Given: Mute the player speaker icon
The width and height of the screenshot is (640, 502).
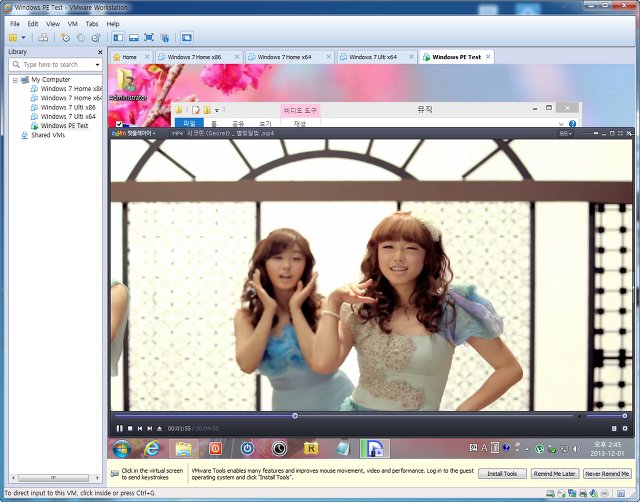Looking at the screenshot, I should click(x=580, y=416).
